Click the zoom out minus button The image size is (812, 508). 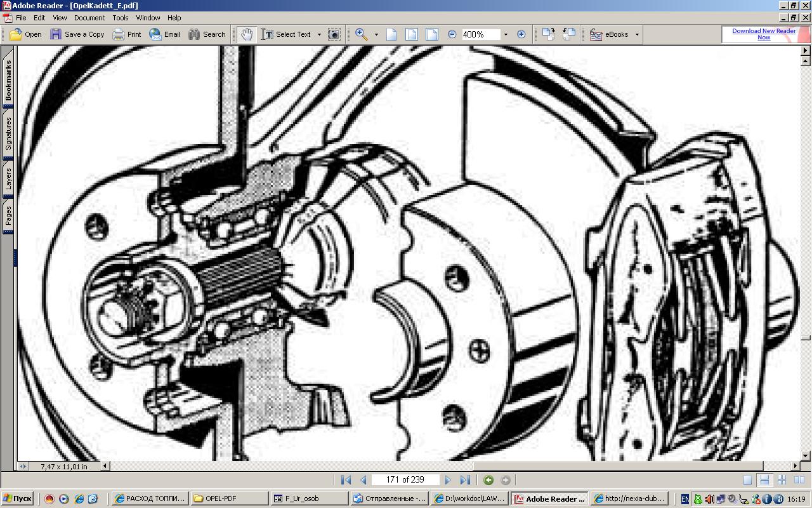pyautogui.click(x=452, y=34)
